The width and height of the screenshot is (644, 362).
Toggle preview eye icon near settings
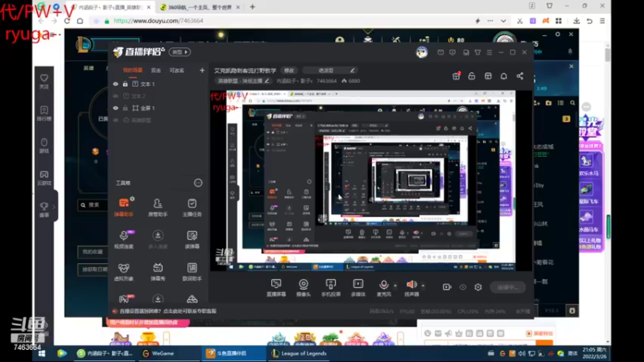point(463,287)
